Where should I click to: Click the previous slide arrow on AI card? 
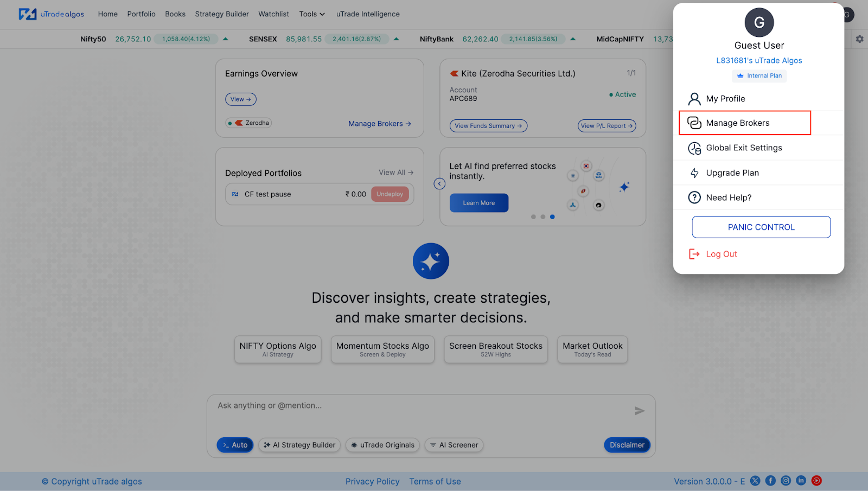pos(439,184)
